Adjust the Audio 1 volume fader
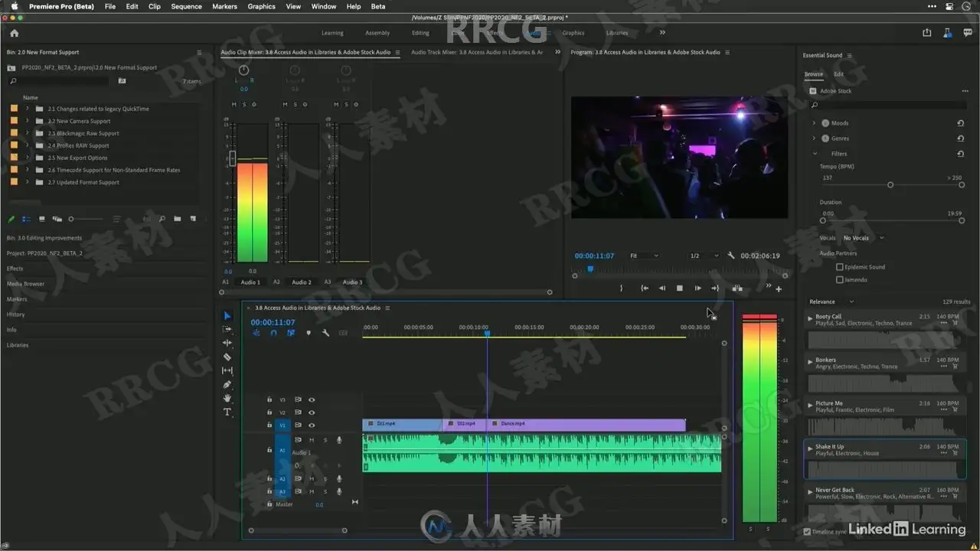The width and height of the screenshot is (980, 551). coord(233,158)
